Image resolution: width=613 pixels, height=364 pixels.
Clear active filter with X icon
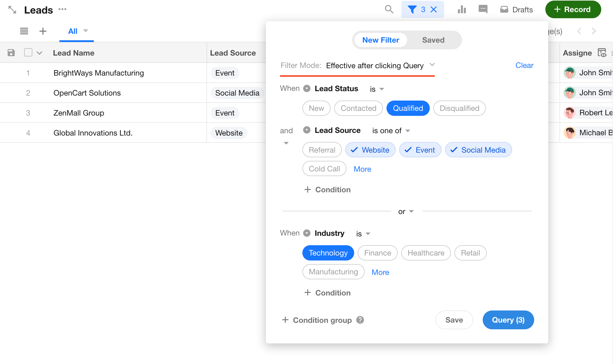434,9
